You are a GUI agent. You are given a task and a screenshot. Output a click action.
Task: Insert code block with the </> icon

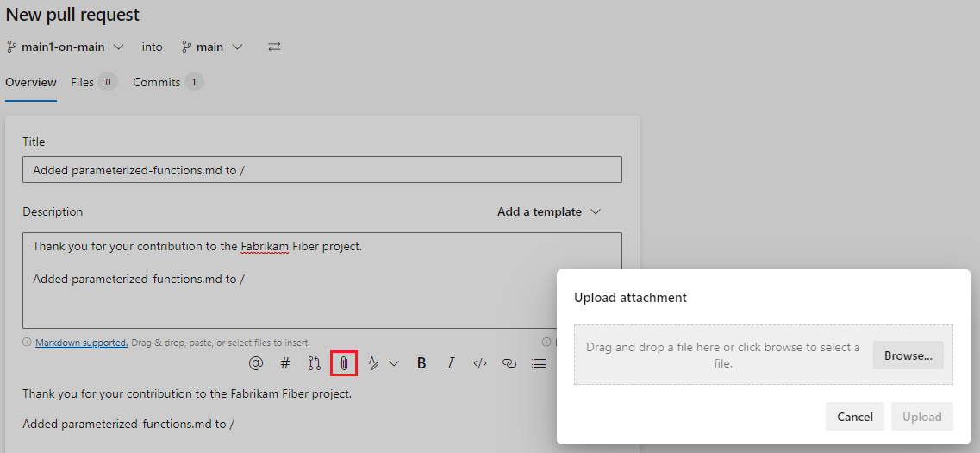tap(480, 363)
